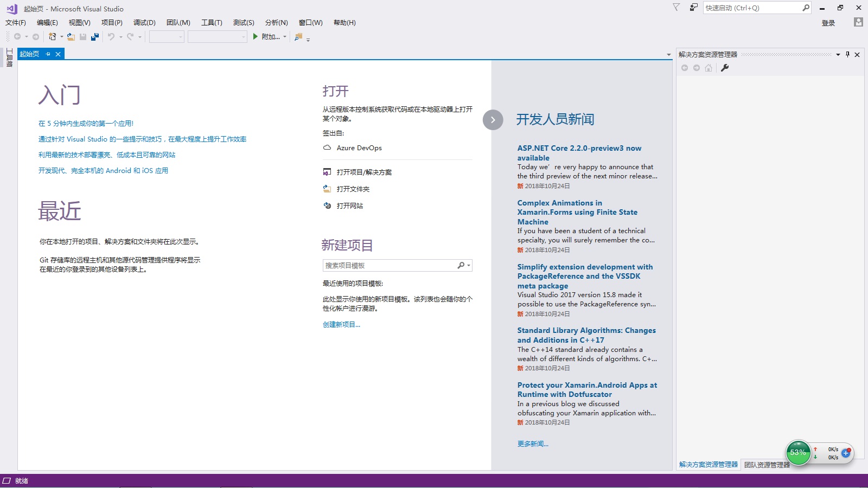Open ASP.NET Core 2.2.0-preview3 news article
The image size is (868, 488).
click(579, 153)
